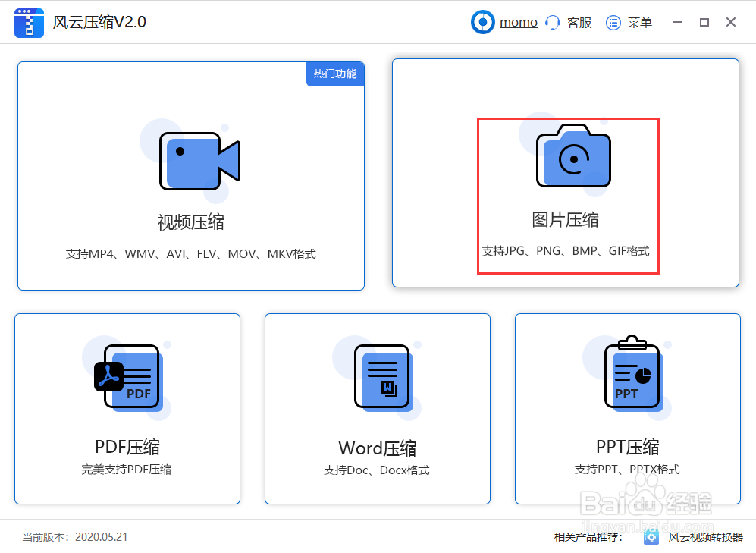This screenshot has width=756, height=553.
Task: Open the Word压缩 document icon
Action: [x=381, y=377]
